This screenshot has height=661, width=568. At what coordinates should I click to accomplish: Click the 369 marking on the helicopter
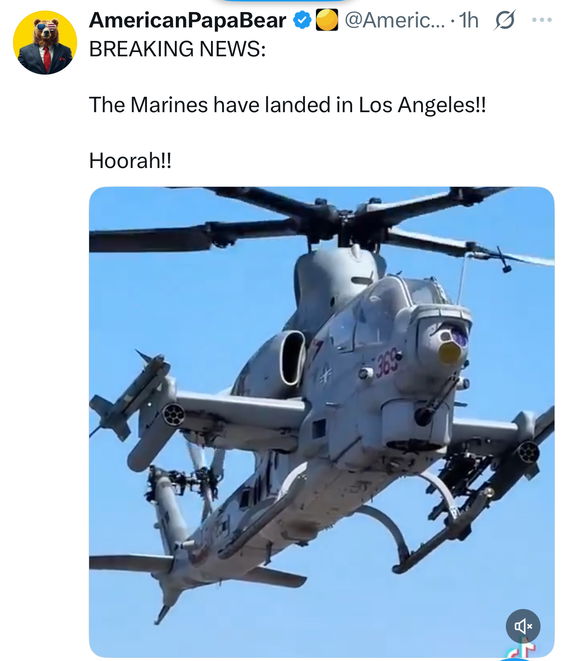click(x=386, y=363)
